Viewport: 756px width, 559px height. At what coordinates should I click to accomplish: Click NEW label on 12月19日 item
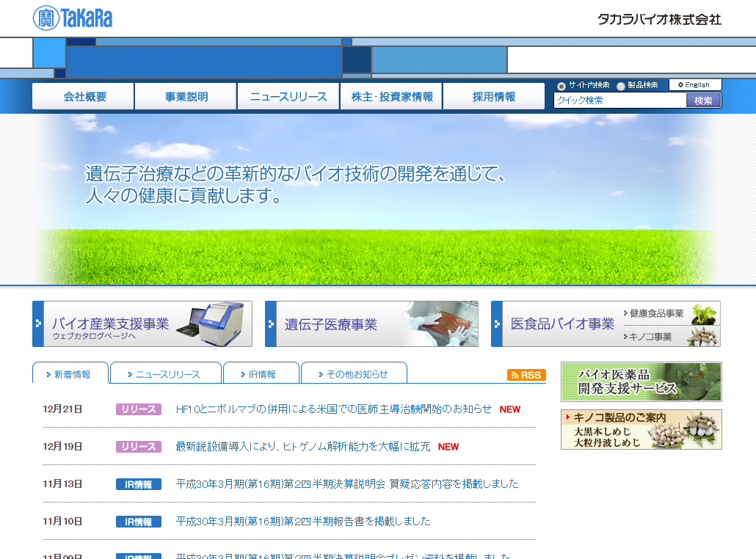tap(448, 447)
